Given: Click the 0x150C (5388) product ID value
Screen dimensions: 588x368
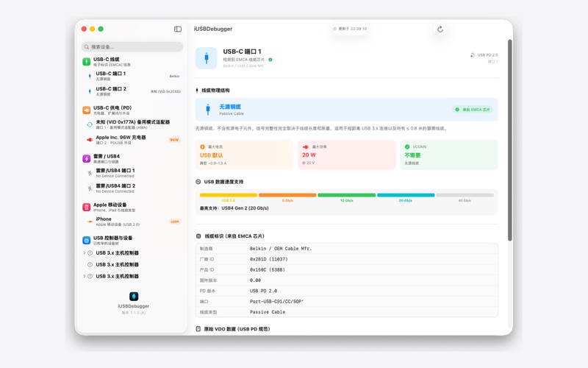Looking at the screenshot, I should (x=268, y=269).
